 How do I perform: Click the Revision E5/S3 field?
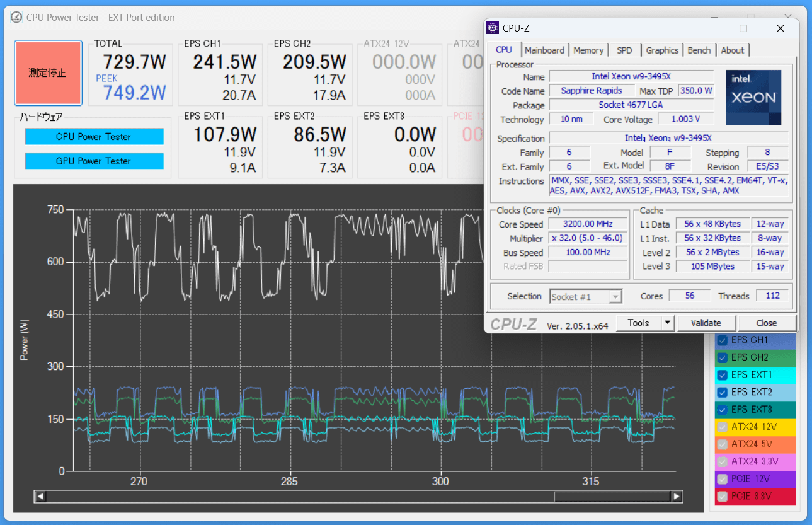pyautogui.click(x=768, y=166)
